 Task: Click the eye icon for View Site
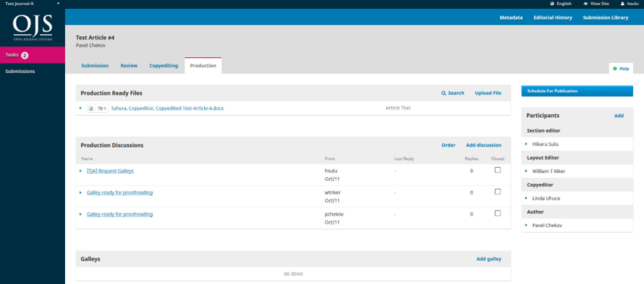pos(585,3)
